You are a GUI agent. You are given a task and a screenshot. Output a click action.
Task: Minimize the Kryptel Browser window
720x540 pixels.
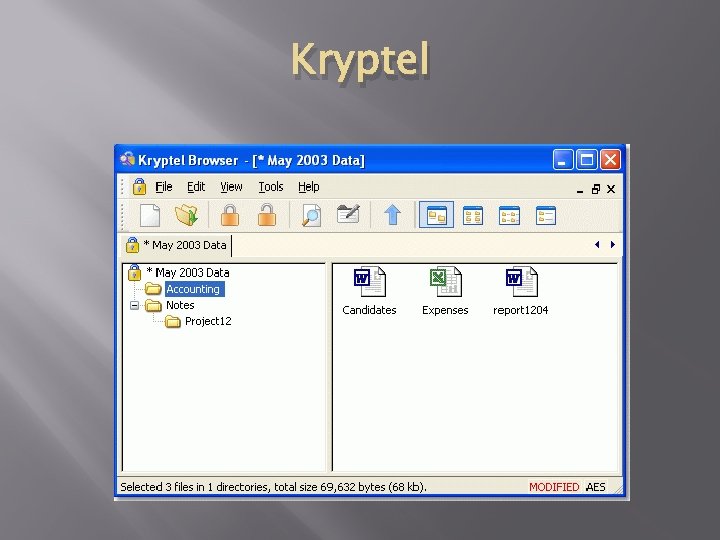point(563,160)
